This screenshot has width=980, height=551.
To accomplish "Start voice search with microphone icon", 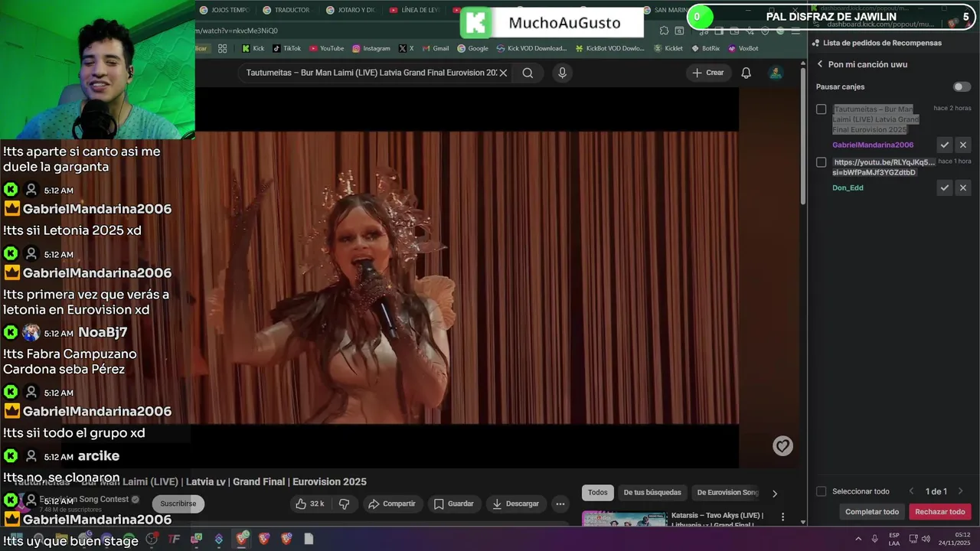I will pyautogui.click(x=562, y=73).
